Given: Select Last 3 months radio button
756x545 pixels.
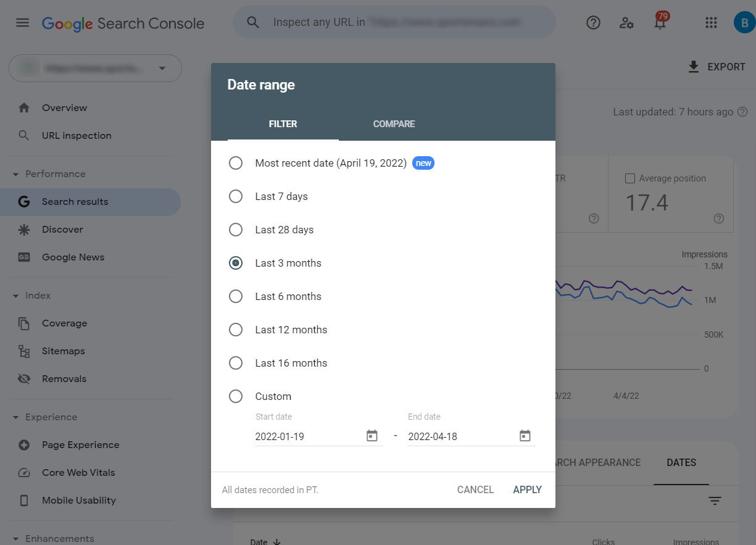Looking at the screenshot, I should (x=236, y=263).
